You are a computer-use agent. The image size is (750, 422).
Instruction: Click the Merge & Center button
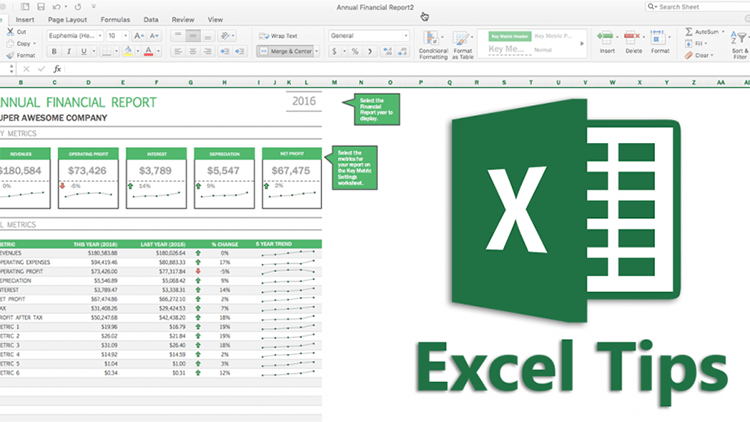(x=286, y=51)
